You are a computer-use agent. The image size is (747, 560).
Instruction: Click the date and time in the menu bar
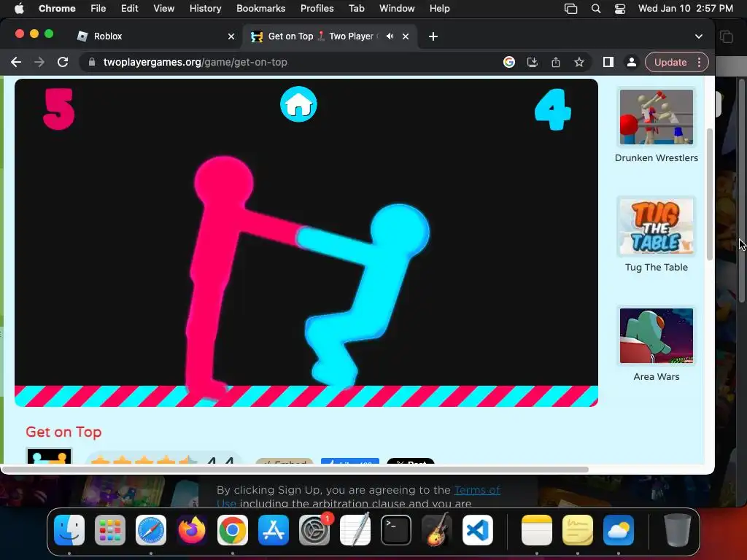(x=686, y=9)
